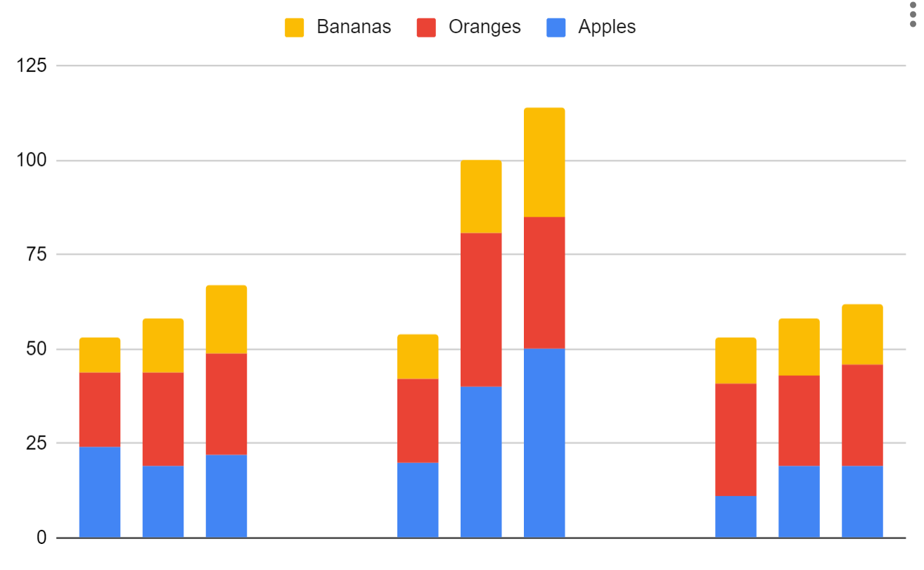
Task: Click the "75" vertical axis label
Action: point(36,255)
